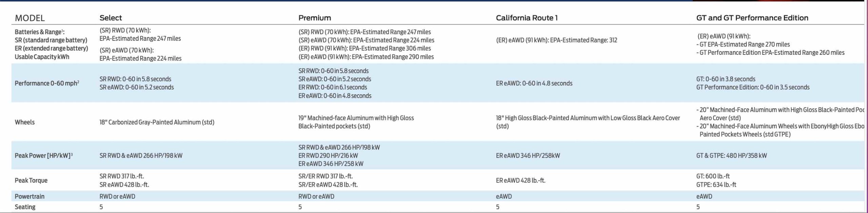Click the Wheels row label
Screen dimensions: 868x213
click(24, 122)
